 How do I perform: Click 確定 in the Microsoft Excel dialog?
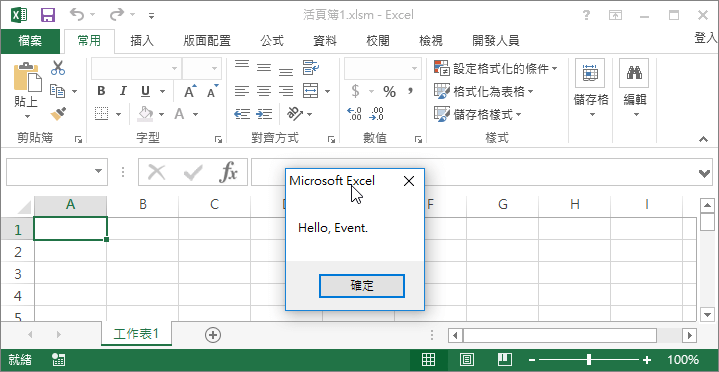point(362,286)
